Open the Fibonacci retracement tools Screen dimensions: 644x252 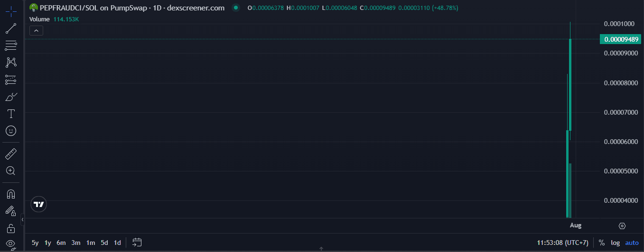point(11,46)
